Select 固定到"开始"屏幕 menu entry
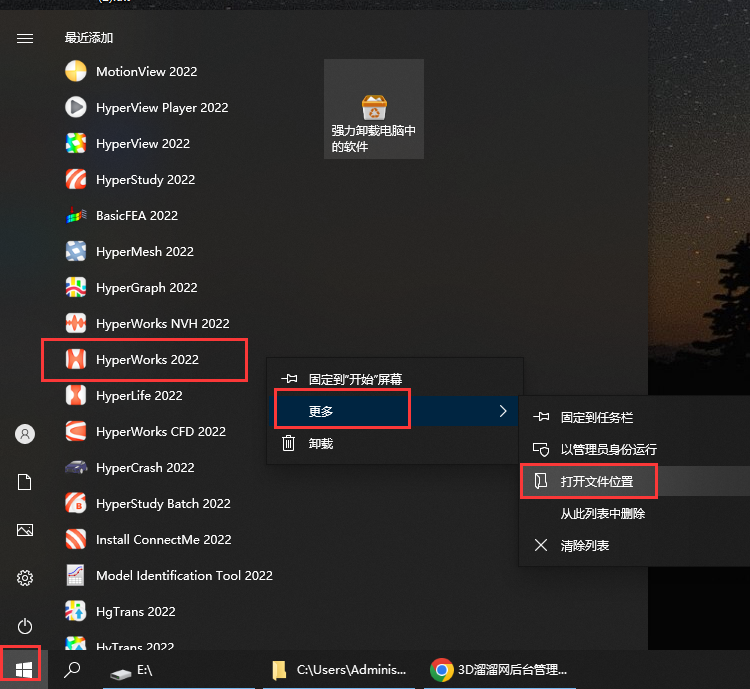750x689 pixels. pyautogui.click(x=395, y=379)
